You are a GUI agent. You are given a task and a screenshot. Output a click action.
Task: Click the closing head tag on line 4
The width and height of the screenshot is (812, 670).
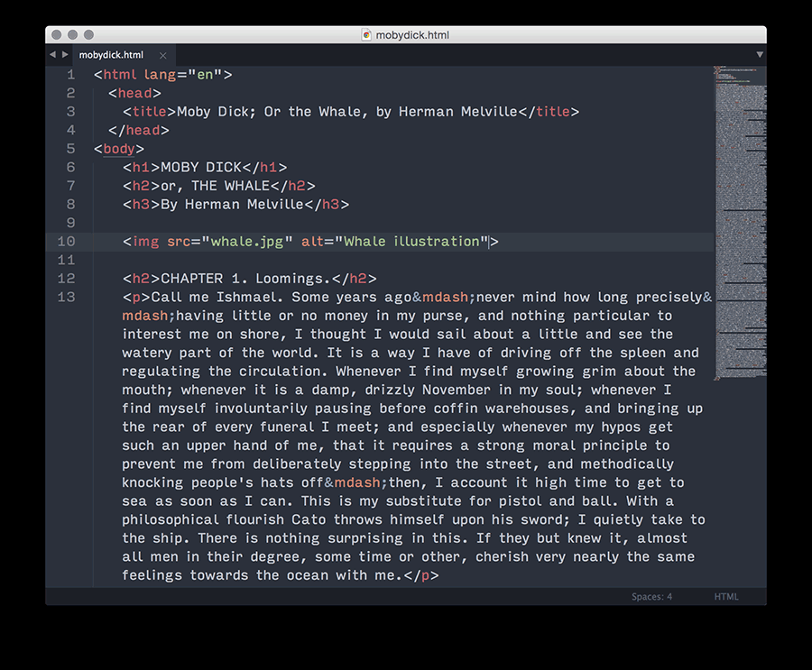click(139, 131)
